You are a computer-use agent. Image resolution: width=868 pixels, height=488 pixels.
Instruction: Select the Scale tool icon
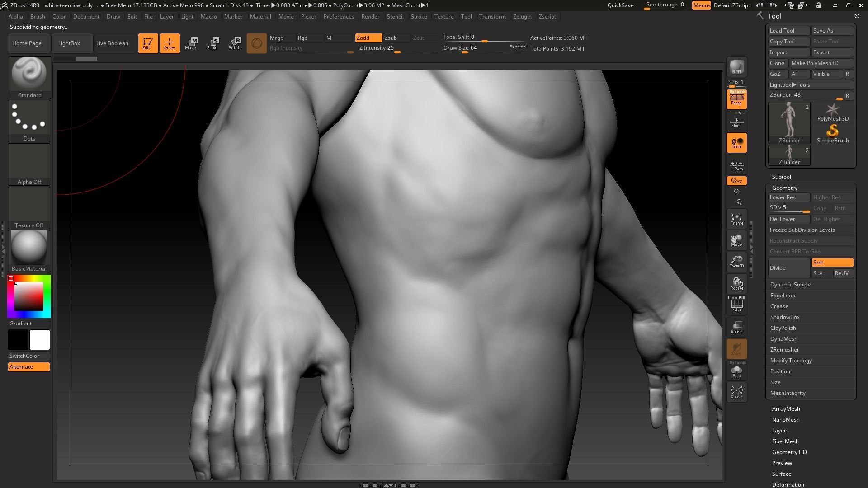pos(212,43)
